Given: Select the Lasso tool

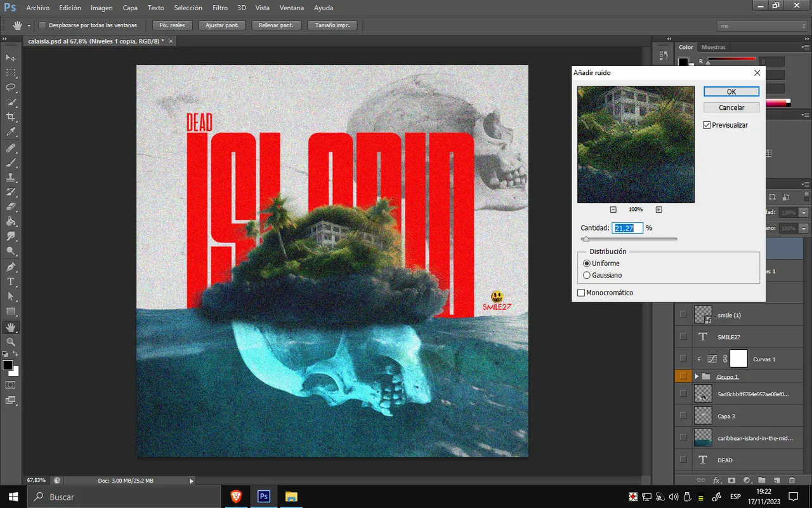Looking at the screenshot, I should click(x=11, y=88).
